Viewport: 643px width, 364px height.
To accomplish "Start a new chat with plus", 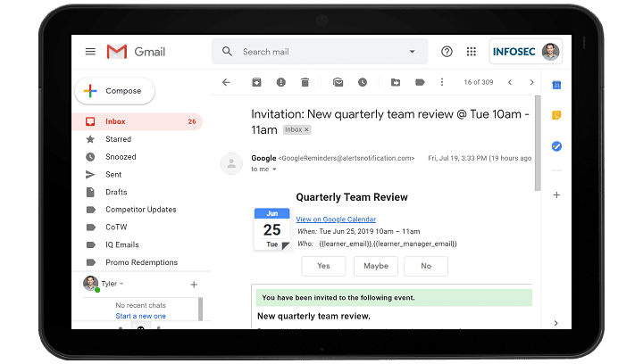I will (x=194, y=285).
